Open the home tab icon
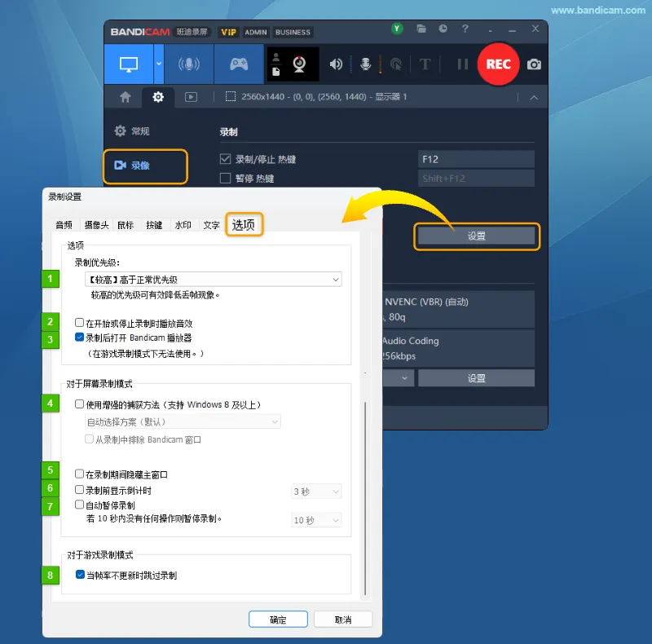 [126, 97]
